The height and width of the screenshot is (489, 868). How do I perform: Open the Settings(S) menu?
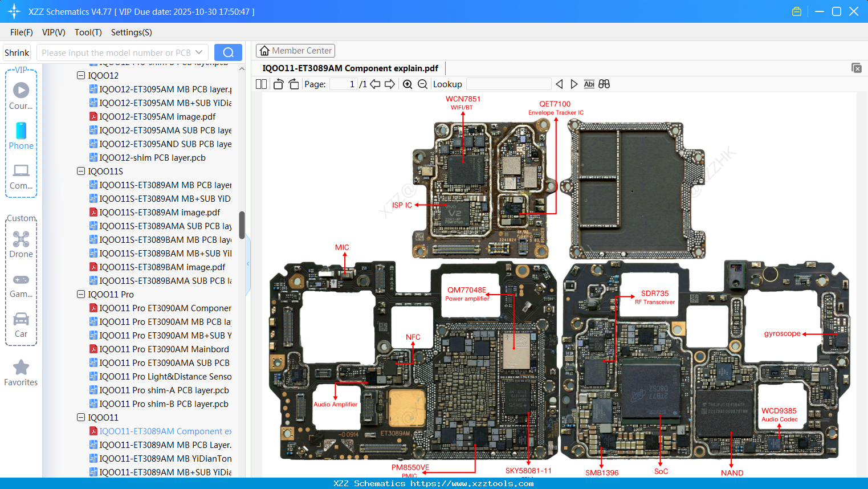coord(131,32)
